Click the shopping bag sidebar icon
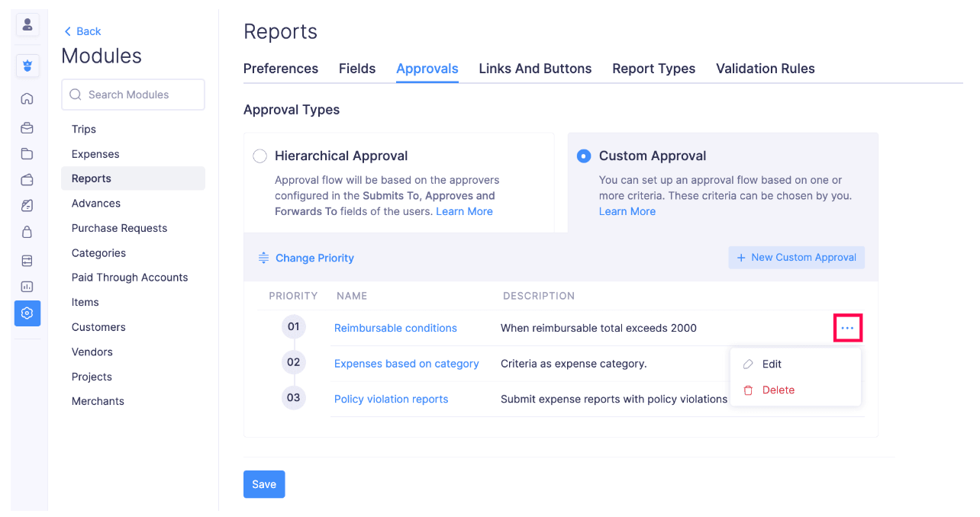This screenshot has width=980, height=517. tap(27, 233)
